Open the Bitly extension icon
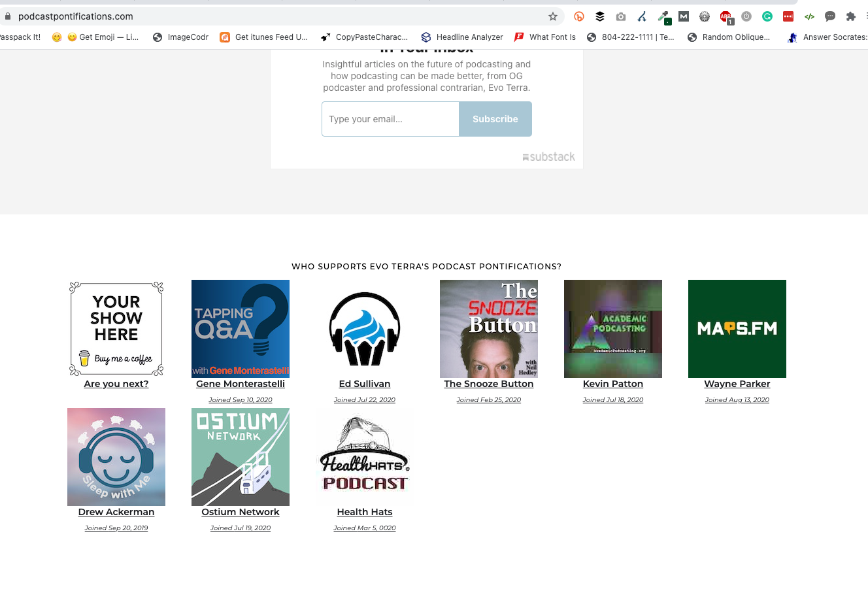The width and height of the screenshot is (868, 591). 579,16
